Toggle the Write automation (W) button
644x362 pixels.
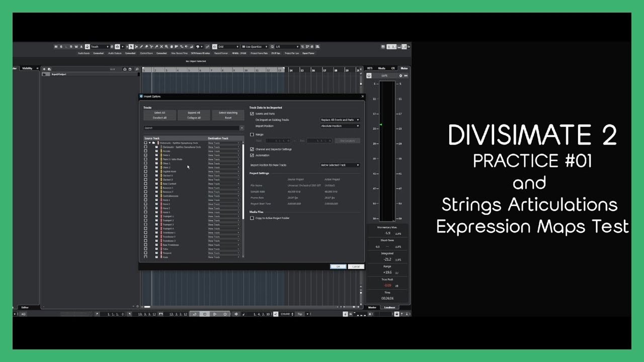(x=76, y=47)
